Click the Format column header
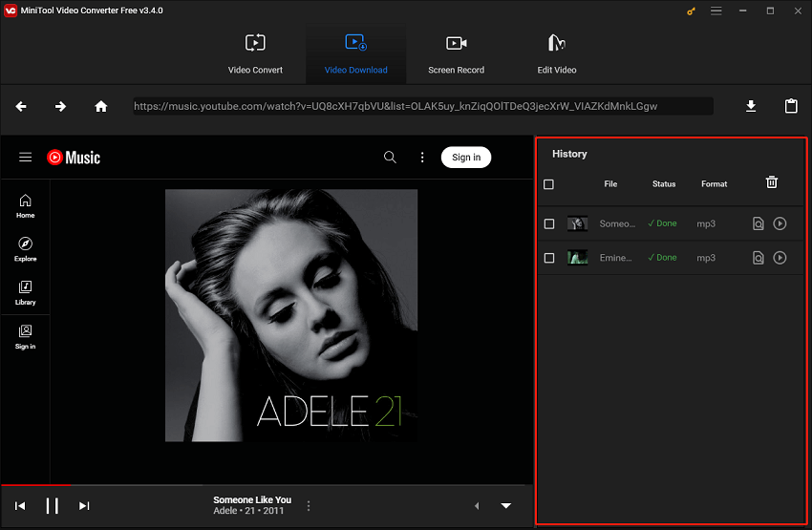The width and height of the screenshot is (812, 530). [715, 184]
